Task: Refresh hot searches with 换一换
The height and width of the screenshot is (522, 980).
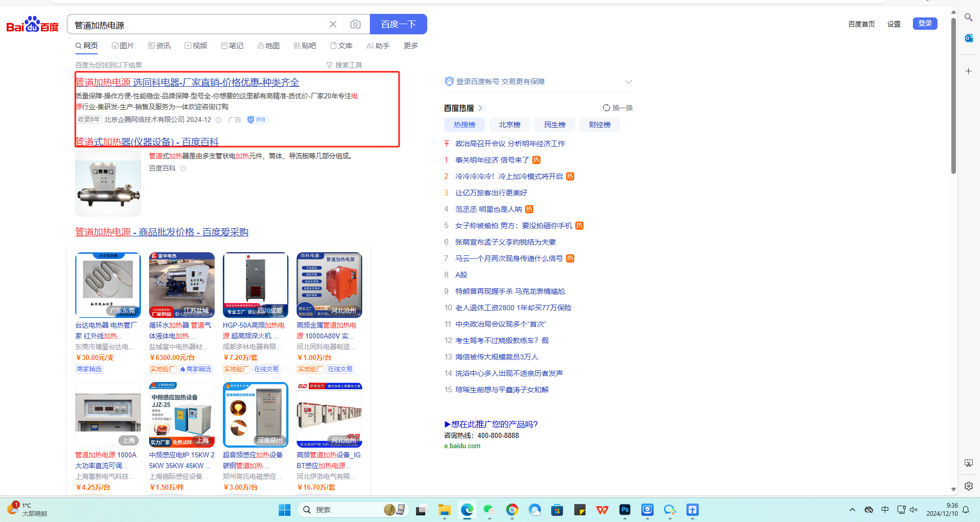Action: (617, 108)
